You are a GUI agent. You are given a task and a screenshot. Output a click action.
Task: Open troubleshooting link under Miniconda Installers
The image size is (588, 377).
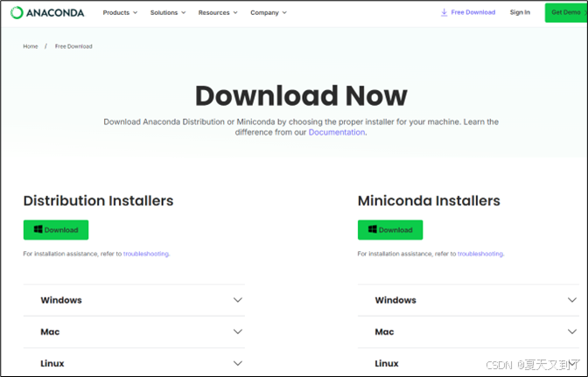(x=480, y=254)
